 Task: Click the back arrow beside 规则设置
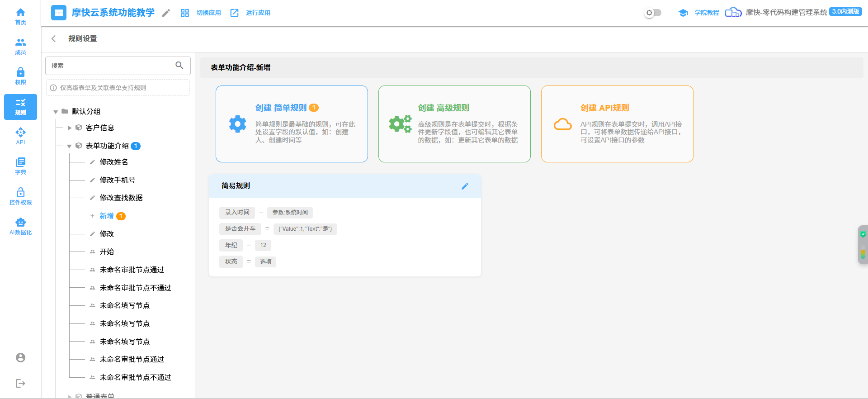tap(54, 38)
